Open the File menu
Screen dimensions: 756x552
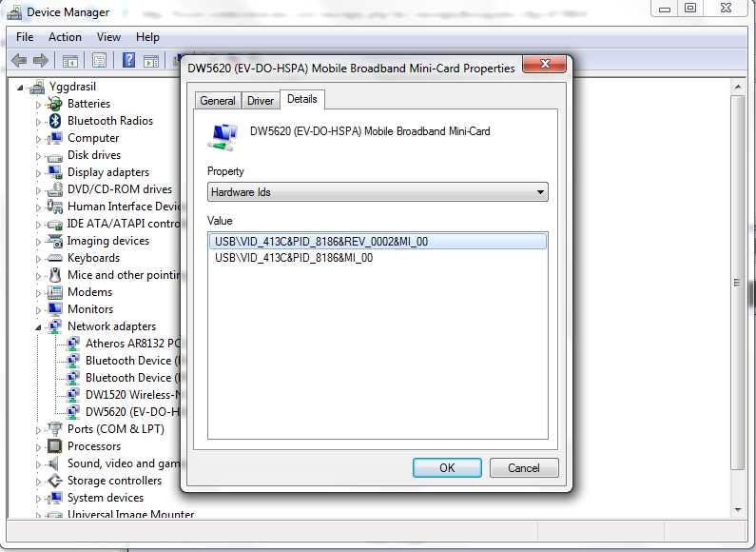[25, 37]
